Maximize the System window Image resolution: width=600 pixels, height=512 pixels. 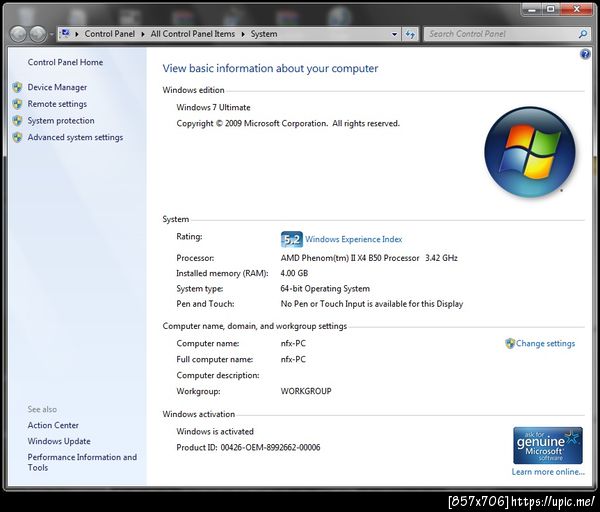550,9
